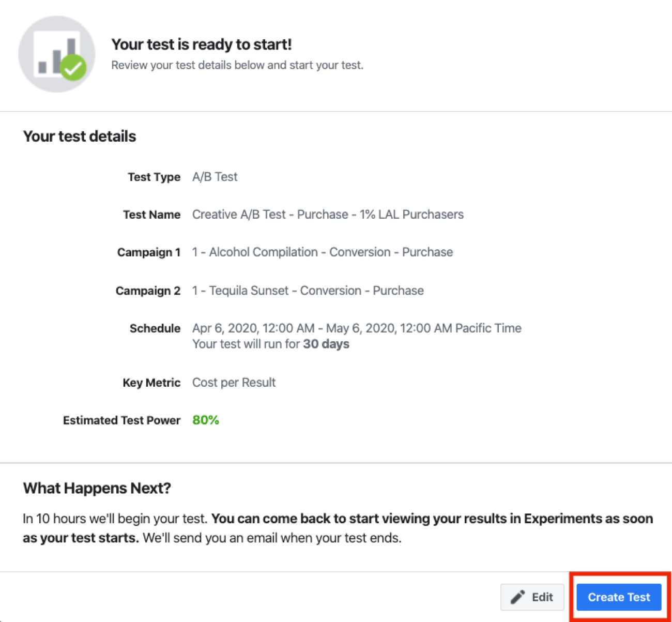Click the Your test details heading

pyautogui.click(x=79, y=136)
